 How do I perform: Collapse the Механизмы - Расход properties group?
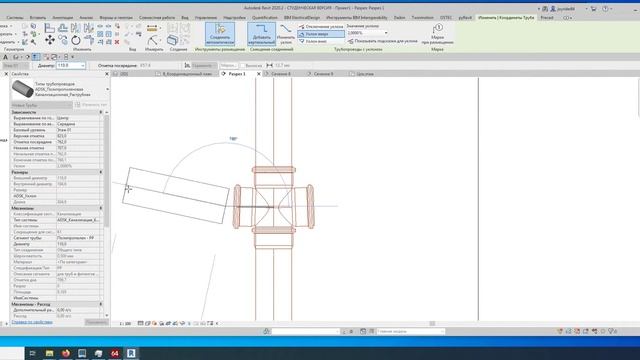[101, 304]
